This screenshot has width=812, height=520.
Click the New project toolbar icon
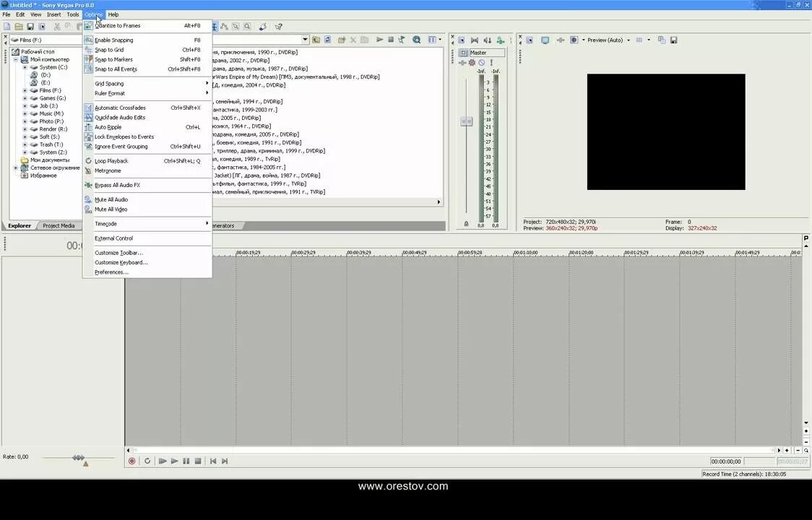[x=7, y=27]
